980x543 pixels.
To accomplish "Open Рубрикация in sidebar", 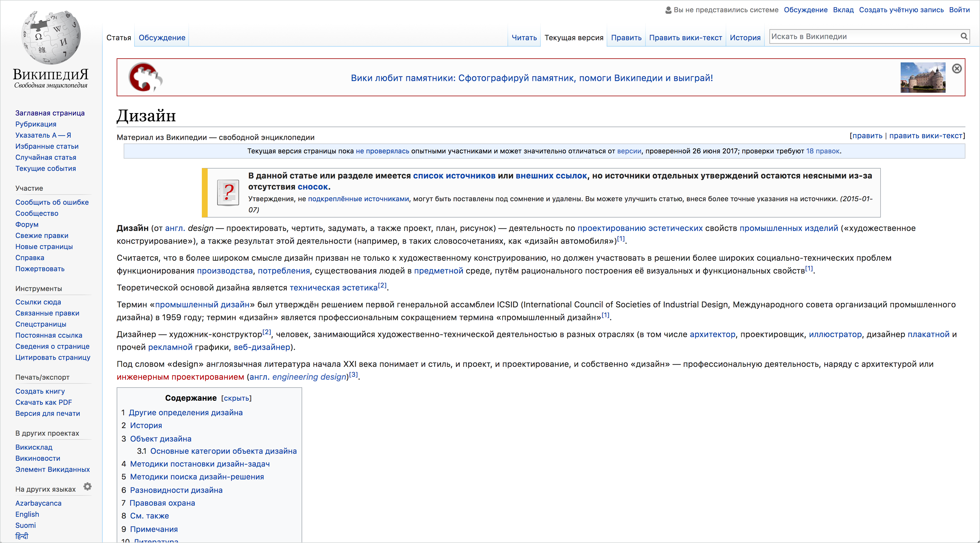I will pos(36,124).
